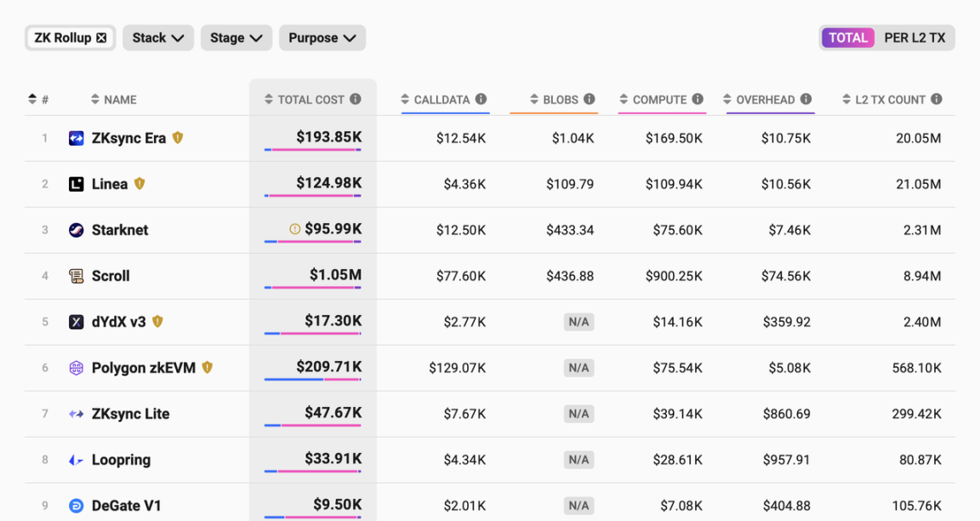
Task: Sort by COMPUTE column
Action: 653,100
